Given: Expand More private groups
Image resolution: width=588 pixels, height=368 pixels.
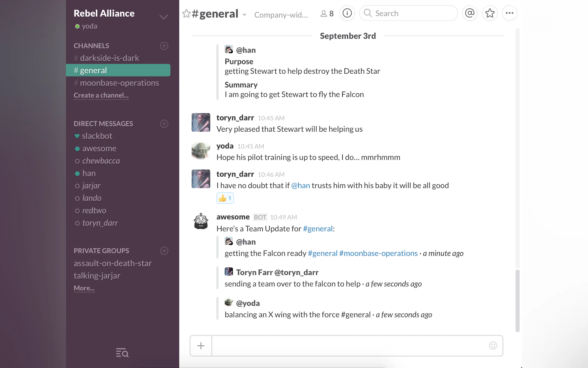Looking at the screenshot, I should (84, 288).
